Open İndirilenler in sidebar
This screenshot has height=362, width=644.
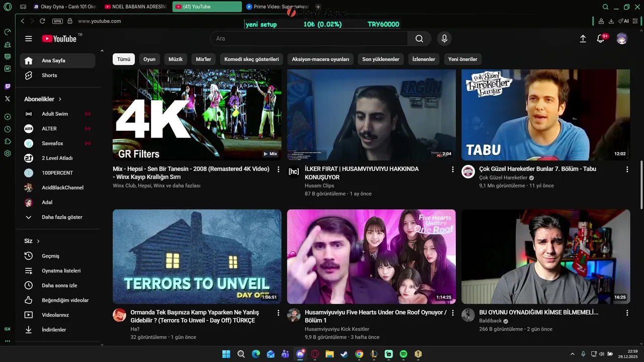[58, 330]
